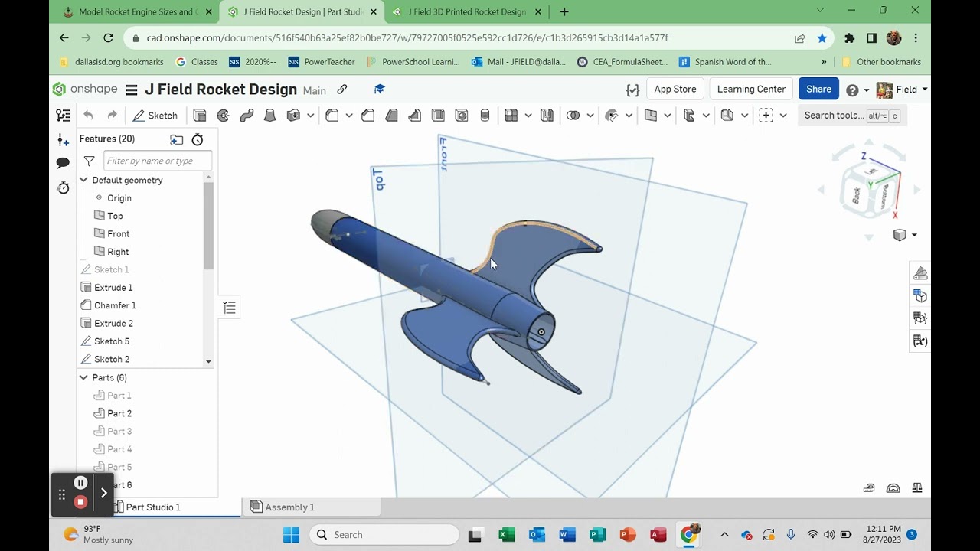Viewport: 980px width, 551px height.
Task: Click the feature list scrollbar
Action: tap(209, 227)
